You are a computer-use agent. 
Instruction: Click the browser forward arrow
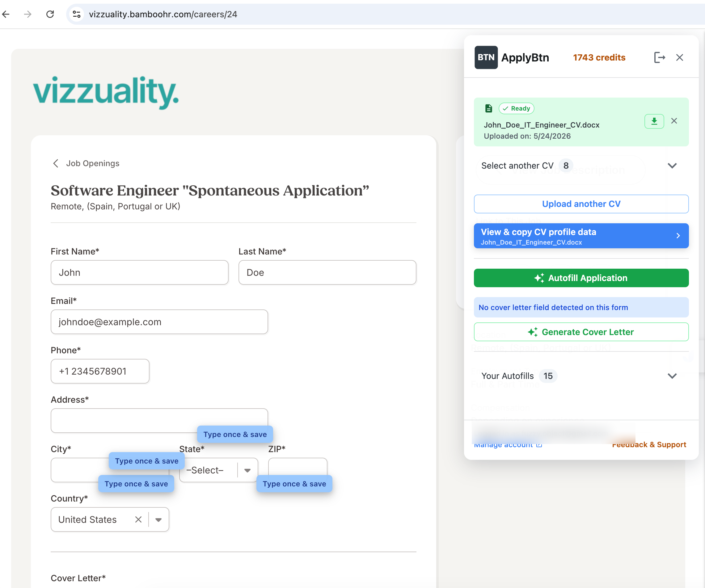point(28,14)
